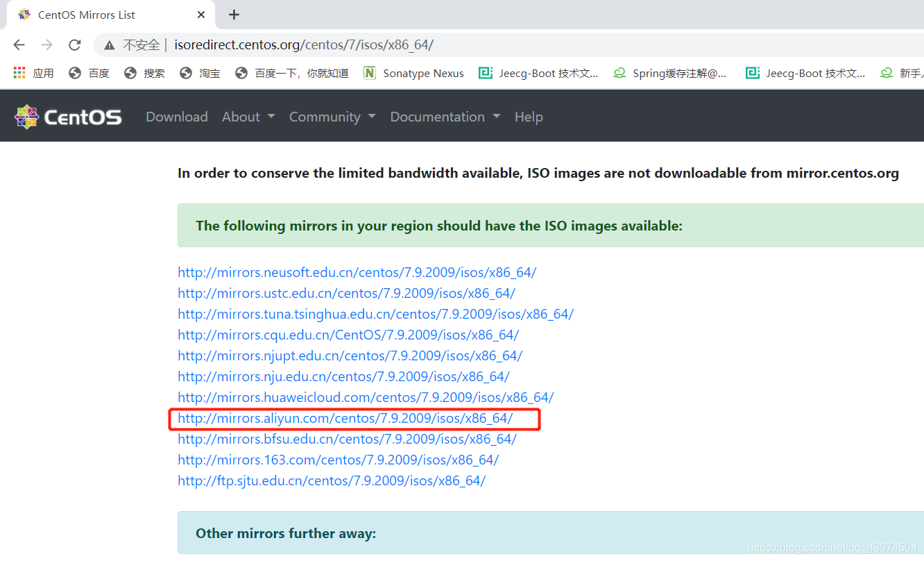The width and height of the screenshot is (924, 561).
Task: Open the mirrors.aliyun.com mirror link
Action: (x=345, y=418)
